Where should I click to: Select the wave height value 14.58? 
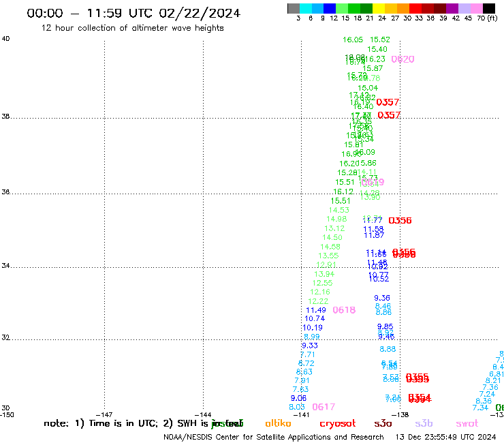click(x=330, y=247)
